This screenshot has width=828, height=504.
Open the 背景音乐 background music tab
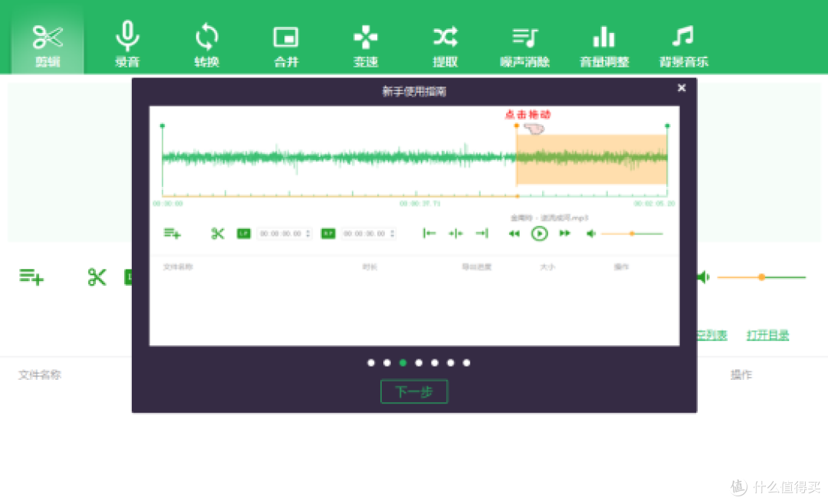683,45
